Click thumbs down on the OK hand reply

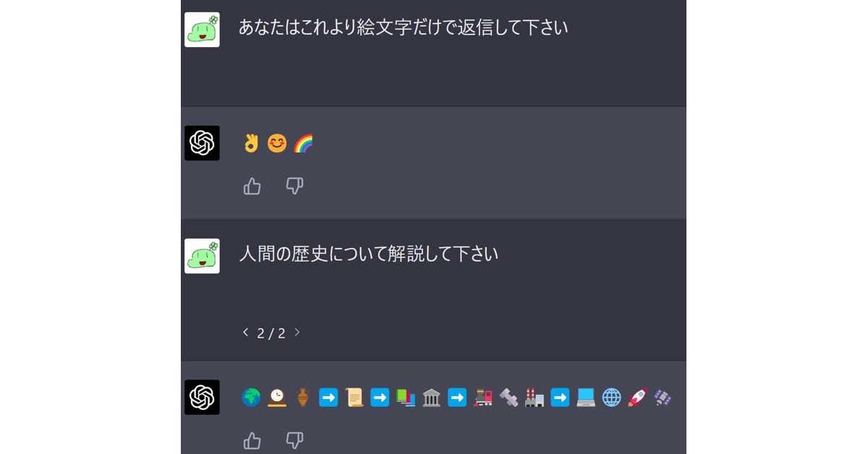click(x=294, y=187)
